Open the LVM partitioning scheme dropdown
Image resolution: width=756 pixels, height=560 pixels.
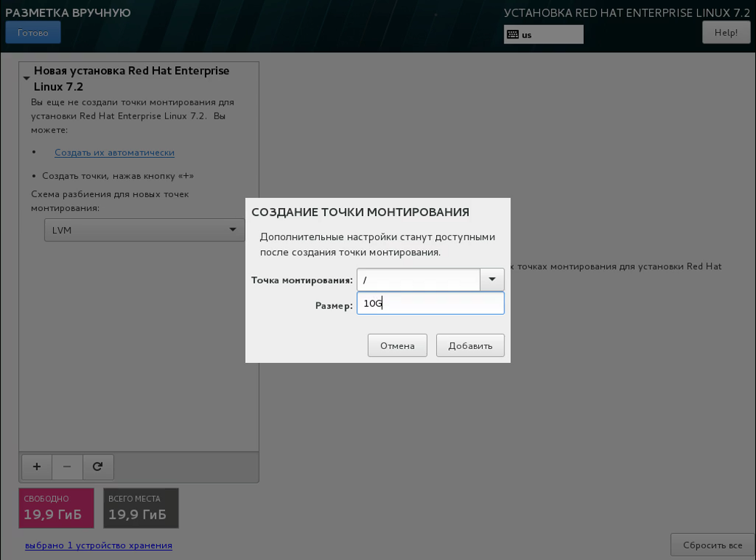point(144,230)
